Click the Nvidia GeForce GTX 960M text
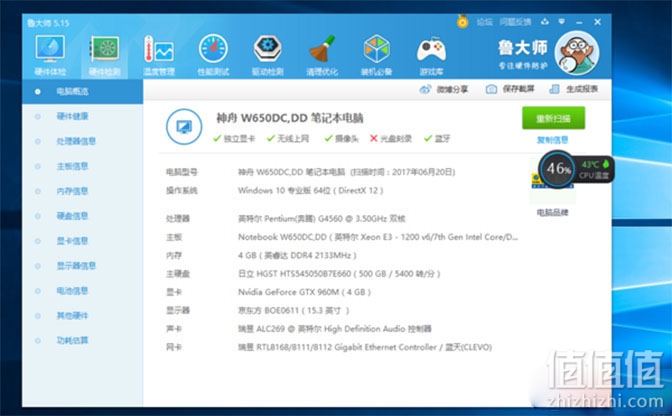Screen dimensions: 672x416 tap(304, 292)
